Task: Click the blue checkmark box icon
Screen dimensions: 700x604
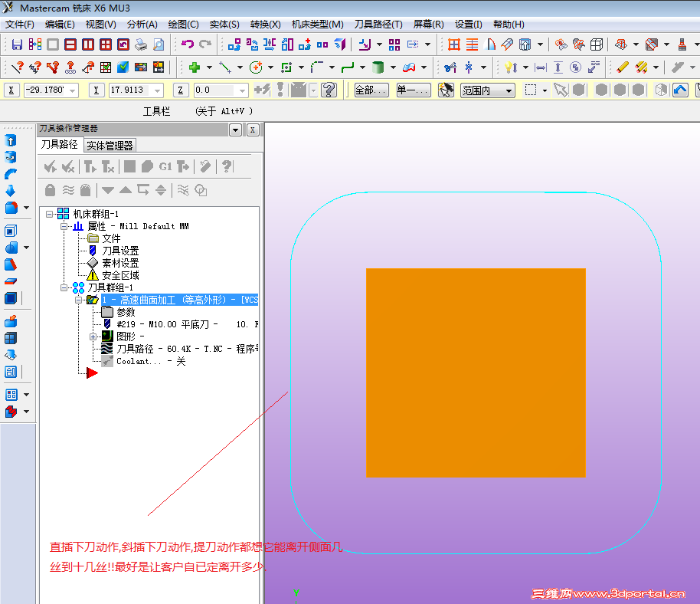Action: tap(123, 67)
